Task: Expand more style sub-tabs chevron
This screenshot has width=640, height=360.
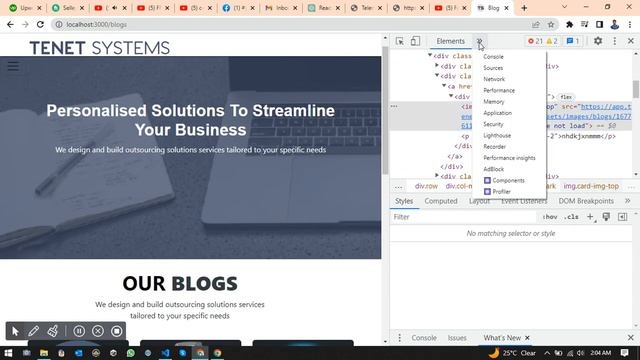Action: (627, 201)
